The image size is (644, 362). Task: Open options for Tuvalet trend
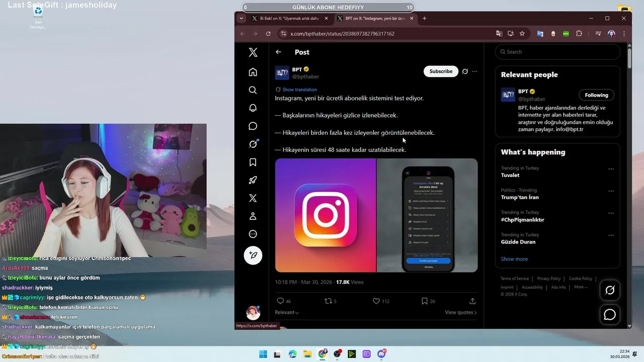[x=611, y=169]
